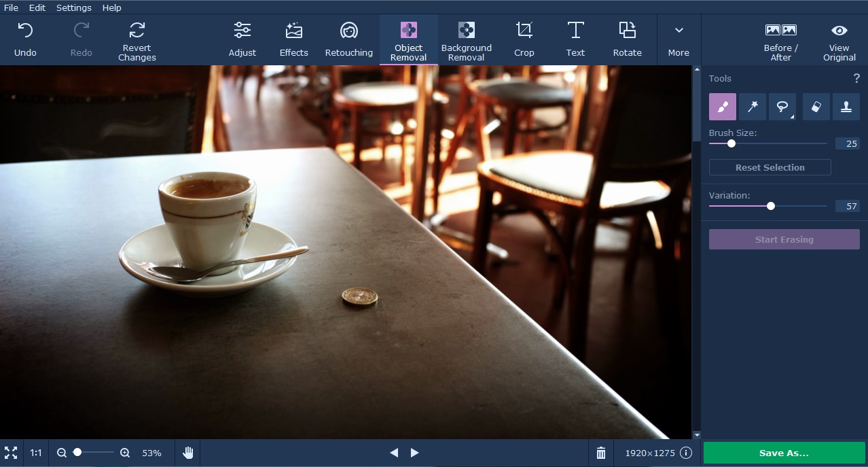Select the selection Brush tool
The image size is (868, 467).
(723, 107)
